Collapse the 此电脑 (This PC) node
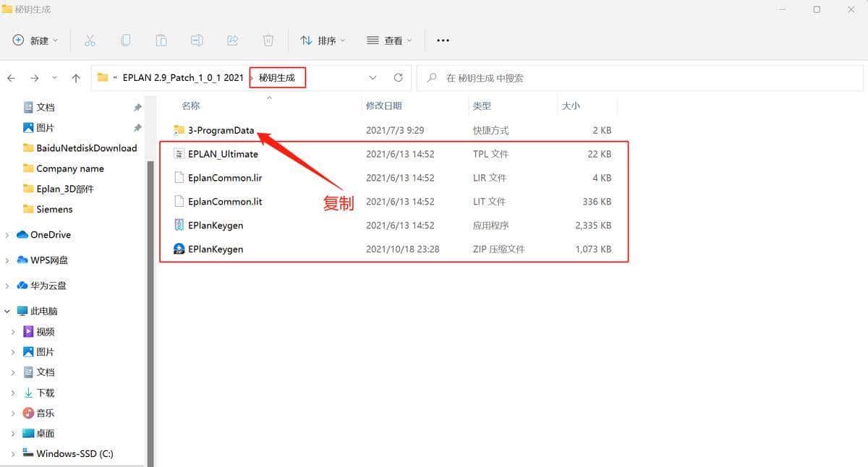868x467 pixels. [x=7, y=311]
